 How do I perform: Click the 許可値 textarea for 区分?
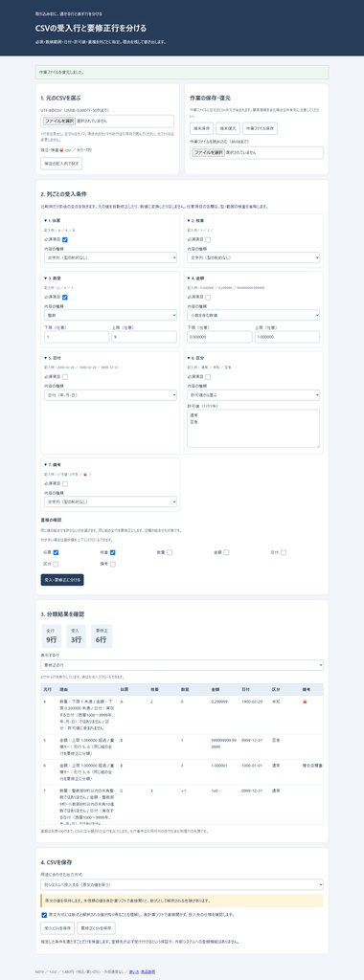(253, 429)
